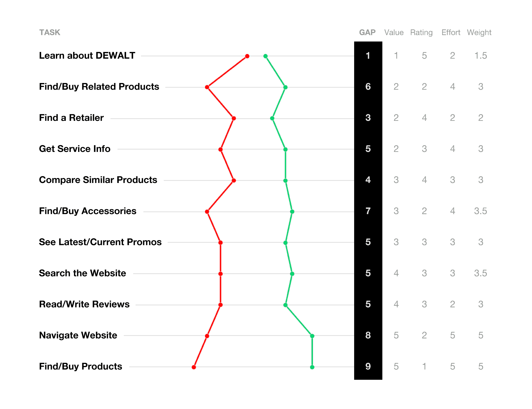This screenshot has height=409, width=532.
Task: Click green marker on Find/Buy Accessories row
Action: (292, 212)
